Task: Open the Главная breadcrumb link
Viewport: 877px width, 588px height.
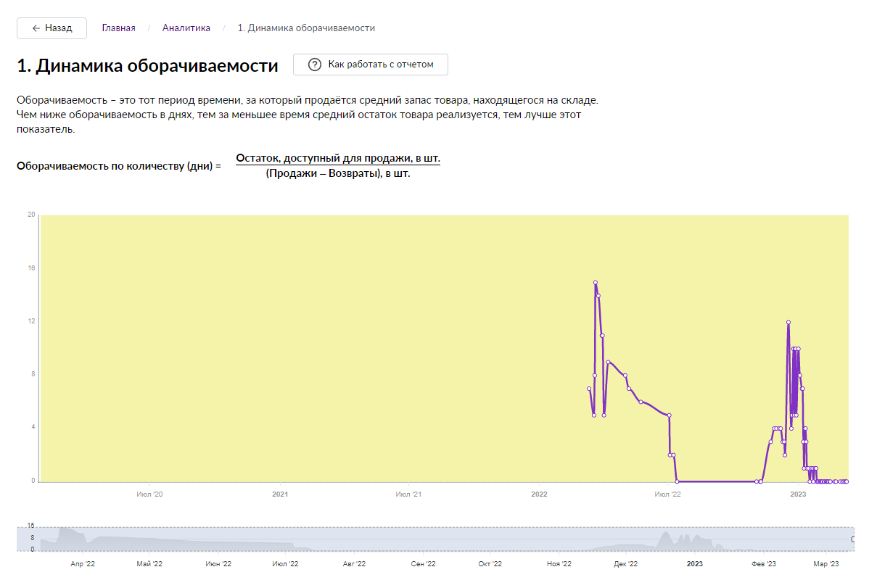Action: click(118, 28)
